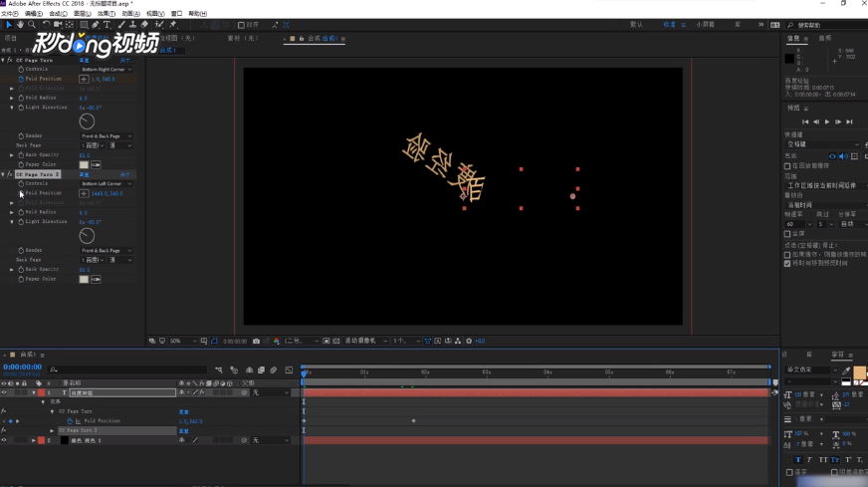Click the show channel RGB icon

[277, 342]
